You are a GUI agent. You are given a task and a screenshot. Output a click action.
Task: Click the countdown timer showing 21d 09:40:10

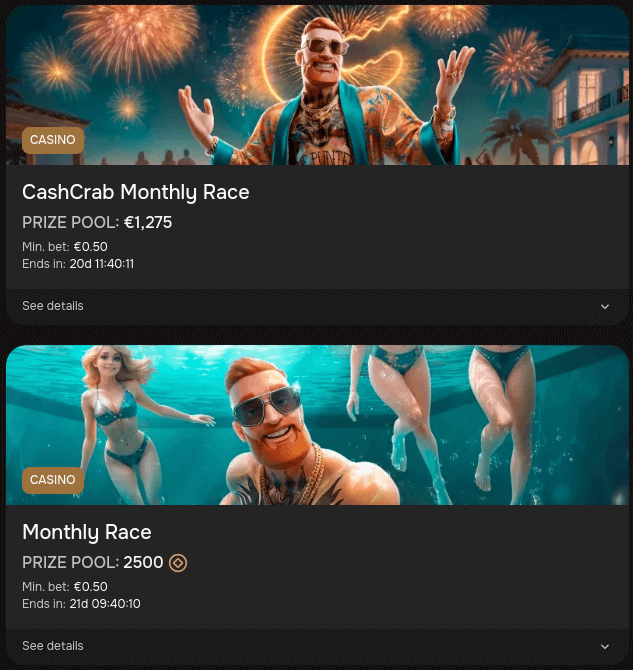point(104,604)
